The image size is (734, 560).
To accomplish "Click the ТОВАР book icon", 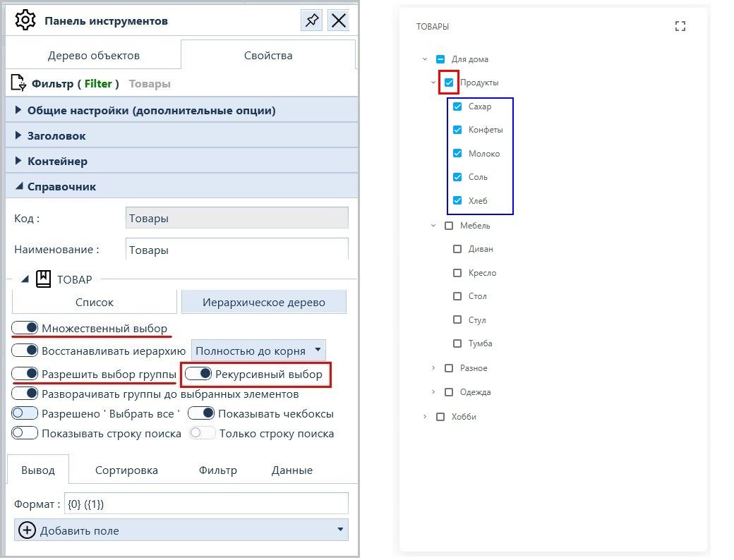I will (44, 279).
